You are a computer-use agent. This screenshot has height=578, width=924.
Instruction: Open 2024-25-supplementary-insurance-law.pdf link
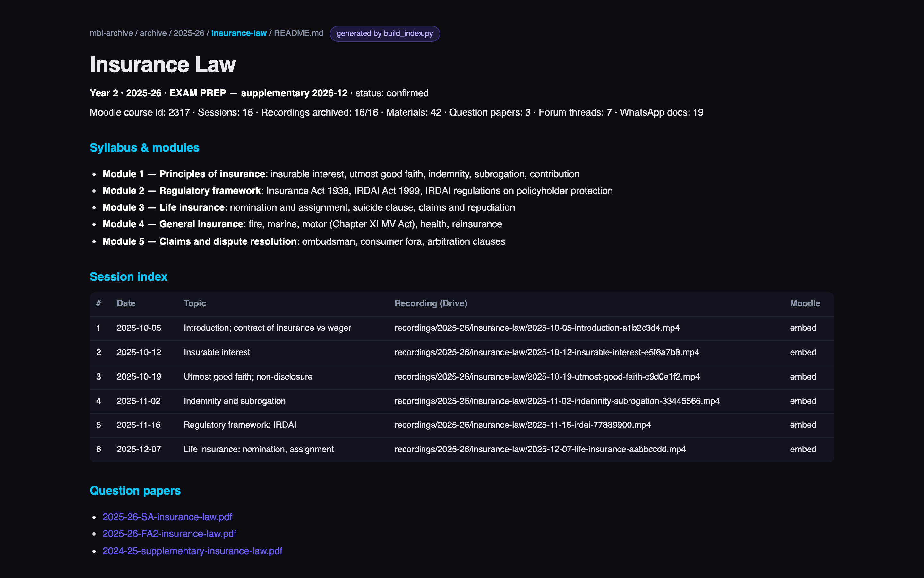point(193,551)
